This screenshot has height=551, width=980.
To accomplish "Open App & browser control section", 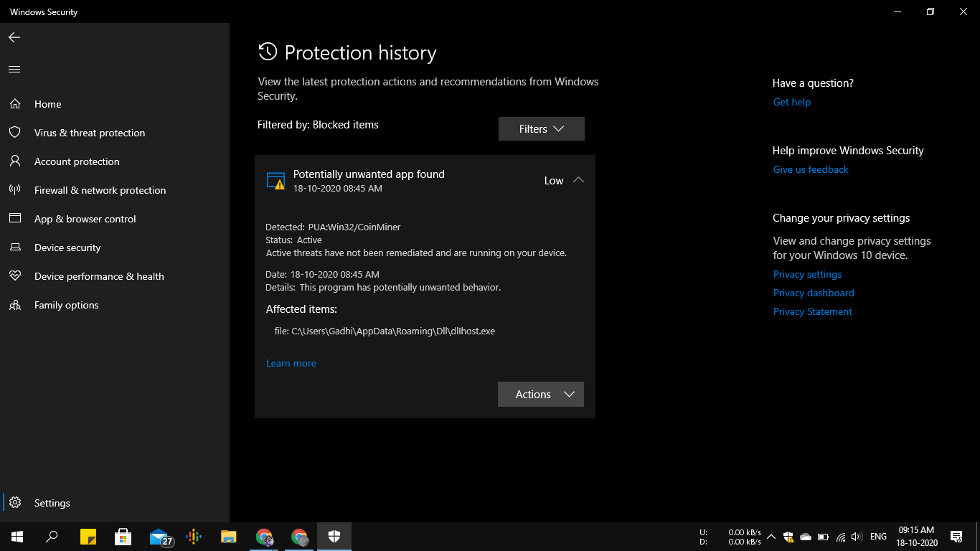I will tap(85, 219).
